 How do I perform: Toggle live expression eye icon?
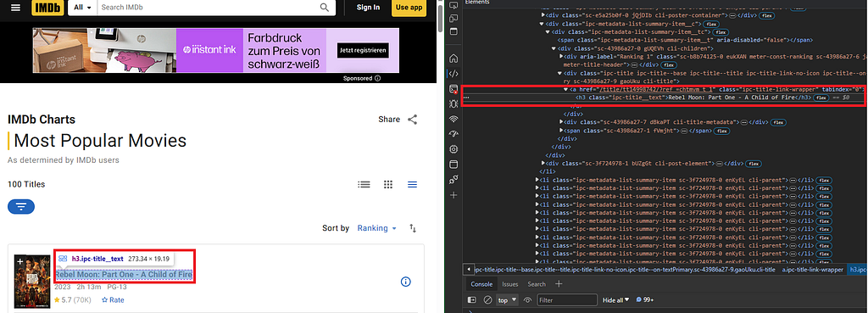coord(527,299)
